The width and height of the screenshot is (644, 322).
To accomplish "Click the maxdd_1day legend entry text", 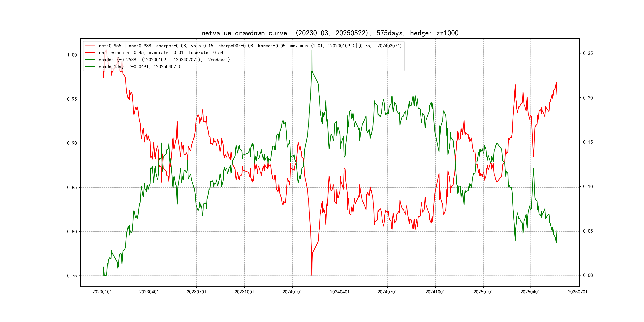I will pyautogui.click(x=139, y=67).
